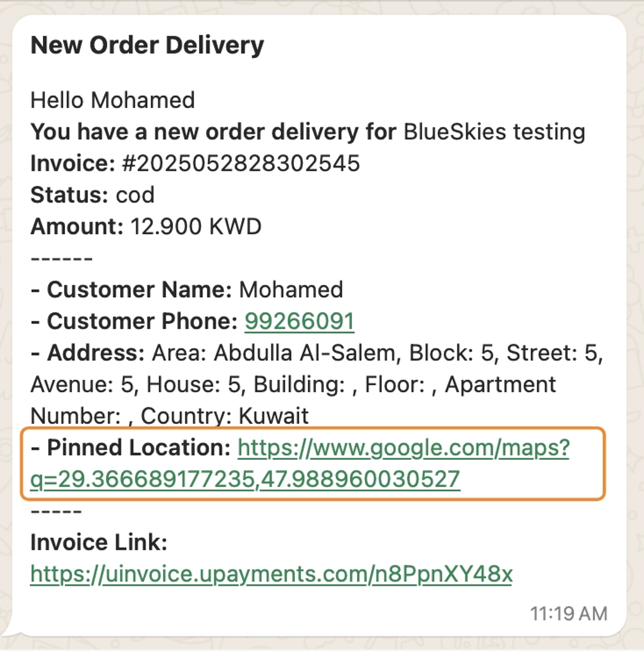Click the New Order Delivery heading

pyautogui.click(x=148, y=45)
